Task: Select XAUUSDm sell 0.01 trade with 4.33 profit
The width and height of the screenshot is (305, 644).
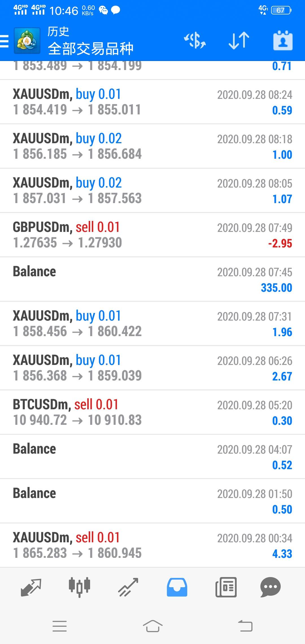Action: coord(152,545)
